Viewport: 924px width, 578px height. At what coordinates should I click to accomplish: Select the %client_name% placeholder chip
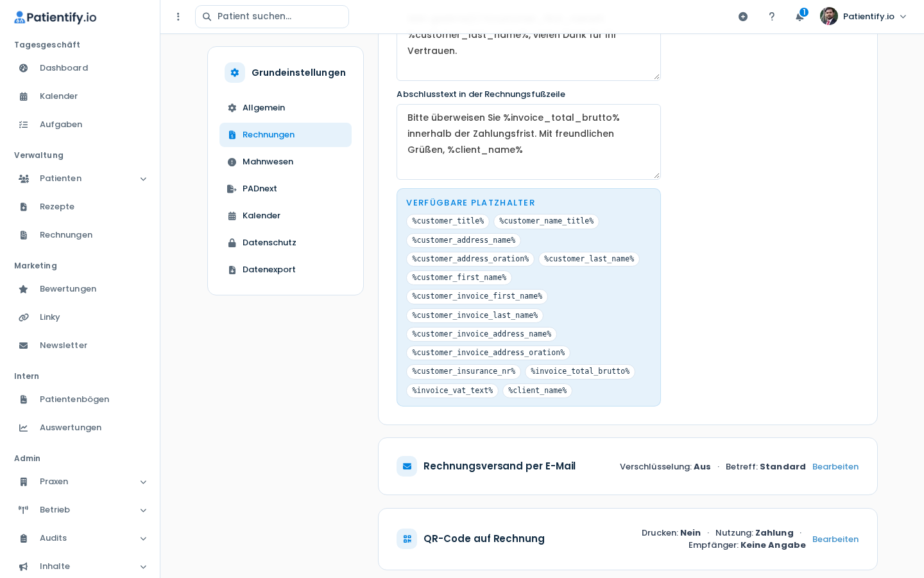538,390
